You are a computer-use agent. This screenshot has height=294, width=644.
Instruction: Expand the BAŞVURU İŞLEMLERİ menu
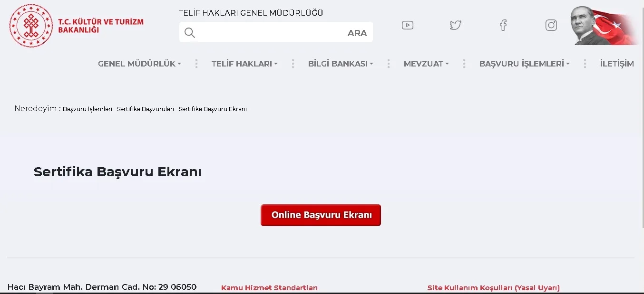pyautogui.click(x=524, y=64)
